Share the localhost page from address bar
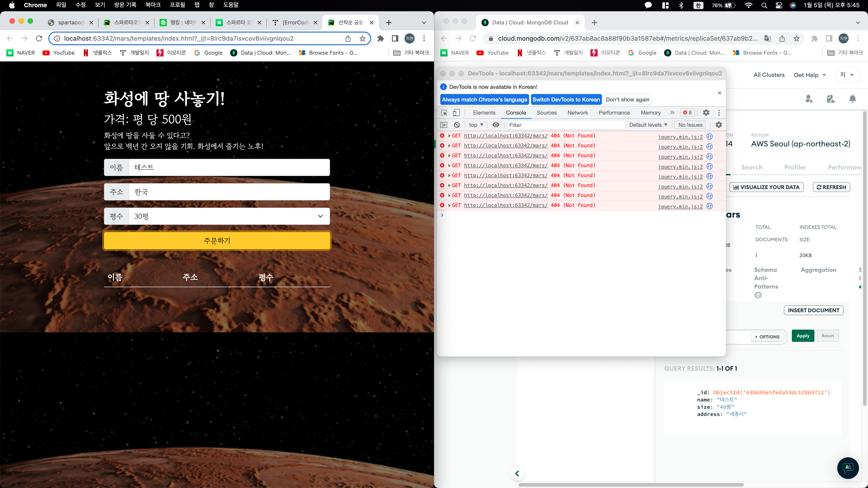This screenshot has width=868, height=488. (x=348, y=38)
